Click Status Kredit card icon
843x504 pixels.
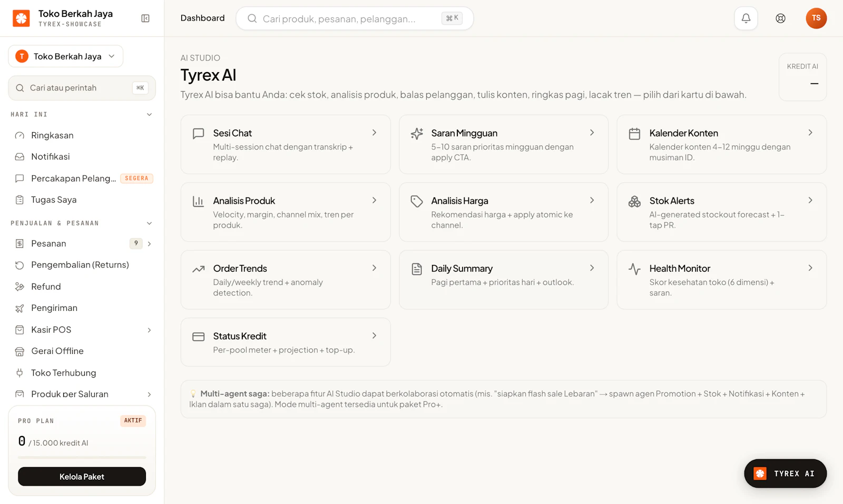198,337
